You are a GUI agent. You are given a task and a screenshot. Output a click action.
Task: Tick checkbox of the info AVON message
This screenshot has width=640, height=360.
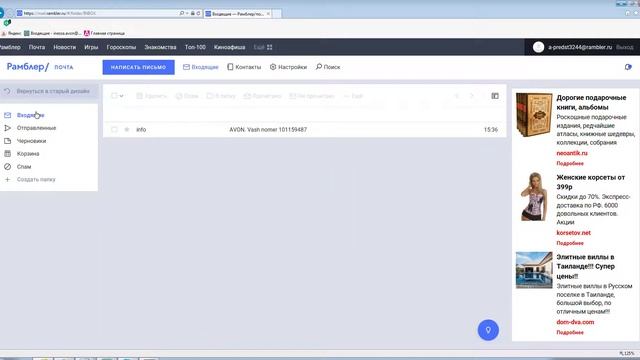[x=114, y=129]
